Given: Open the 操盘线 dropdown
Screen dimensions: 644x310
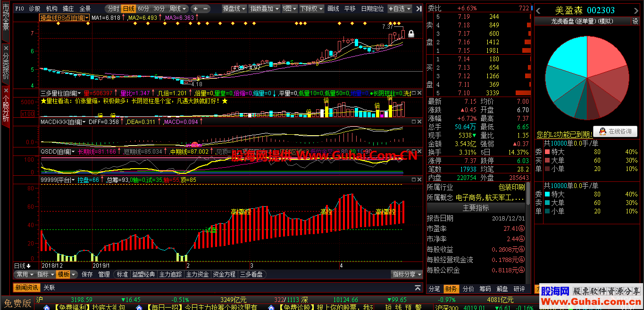Looking at the screenshot, I should pyautogui.click(x=234, y=8).
